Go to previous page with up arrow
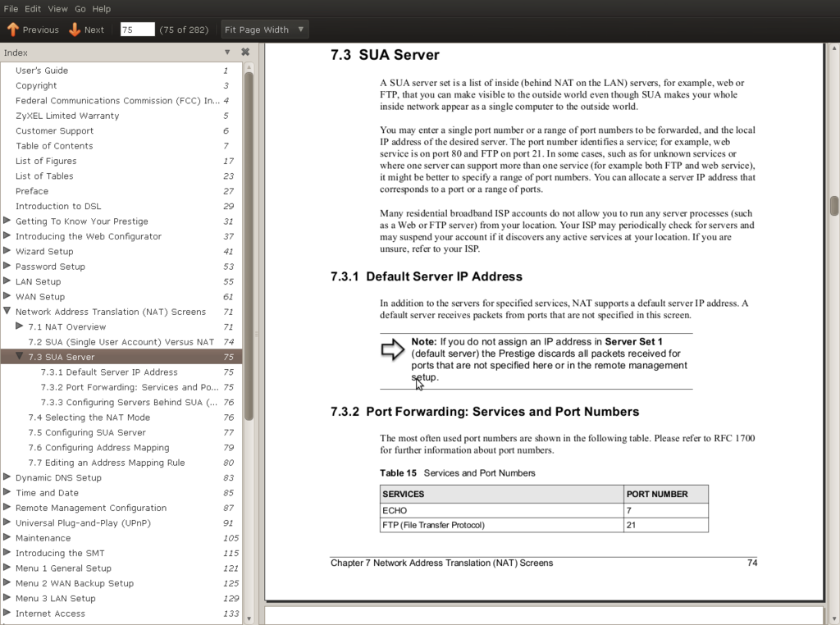The width and height of the screenshot is (840, 625). pyautogui.click(x=33, y=30)
